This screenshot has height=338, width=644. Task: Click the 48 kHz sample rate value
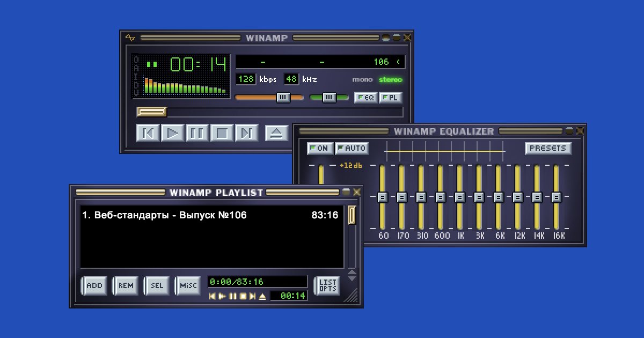tap(291, 79)
